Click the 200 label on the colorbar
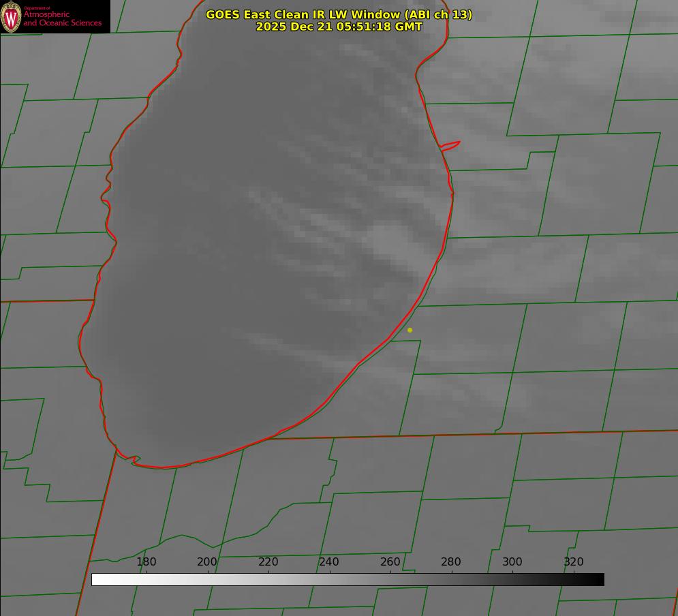This screenshot has width=678, height=616. [x=207, y=562]
